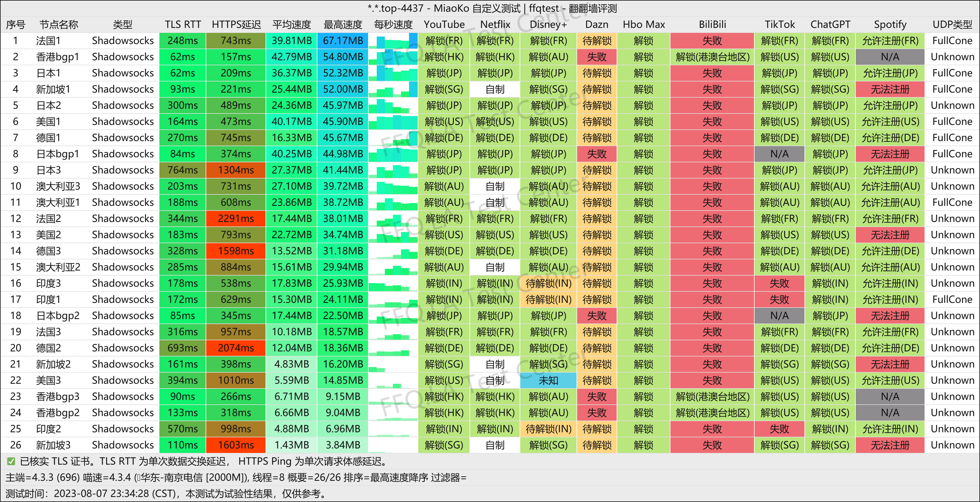Click HTTPS delay value 1304ms

click(x=236, y=170)
